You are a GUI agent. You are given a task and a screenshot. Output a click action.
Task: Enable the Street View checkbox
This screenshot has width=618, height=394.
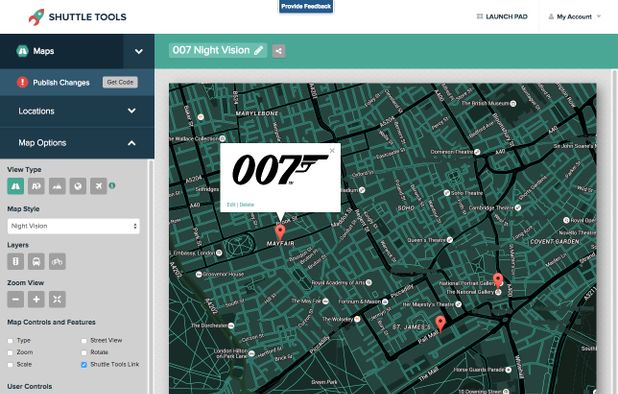pos(84,340)
